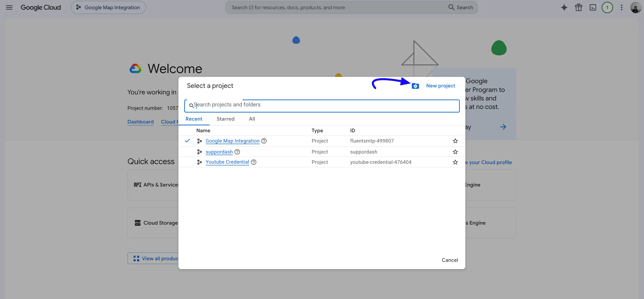Click the Type column header
Screen dimensions: 644x299
tap(317, 130)
